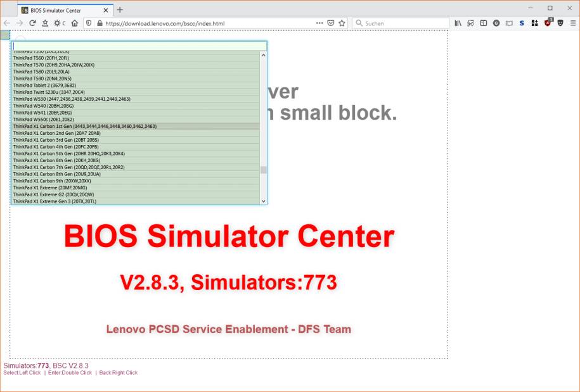Open the page actions three-dot menu
The width and height of the screenshot is (580, 392).
319,23
